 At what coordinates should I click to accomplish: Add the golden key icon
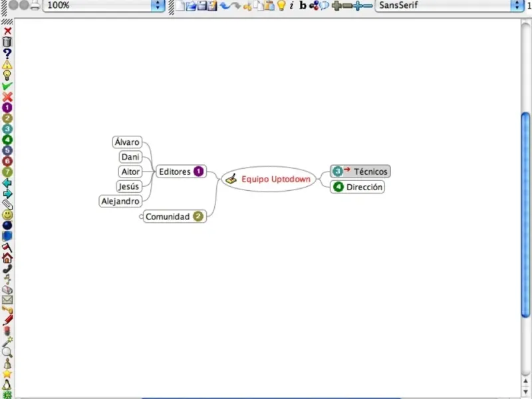(7, 310)
